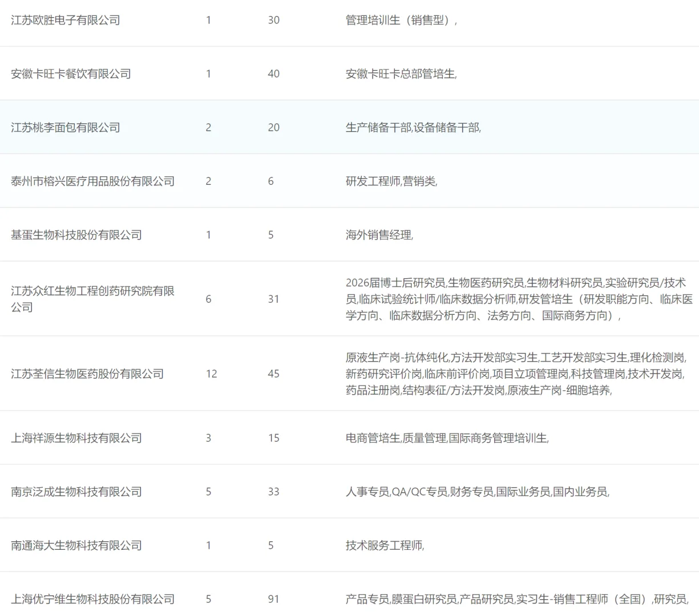This screenshot has height=616, width=699.
Task: Select 南通海大生物科技有限公司 entry
Action: (x=76, y=545)
